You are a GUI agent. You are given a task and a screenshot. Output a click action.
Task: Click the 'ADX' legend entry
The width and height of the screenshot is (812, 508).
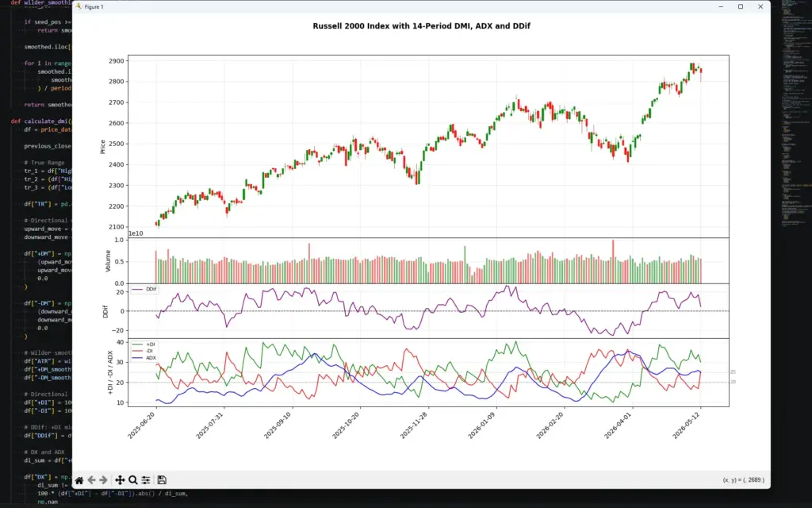(144, 358)
